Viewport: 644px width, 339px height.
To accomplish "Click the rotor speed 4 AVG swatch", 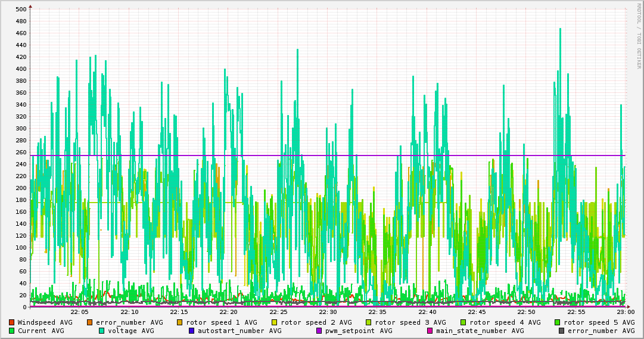I will (x=463, y=322).
